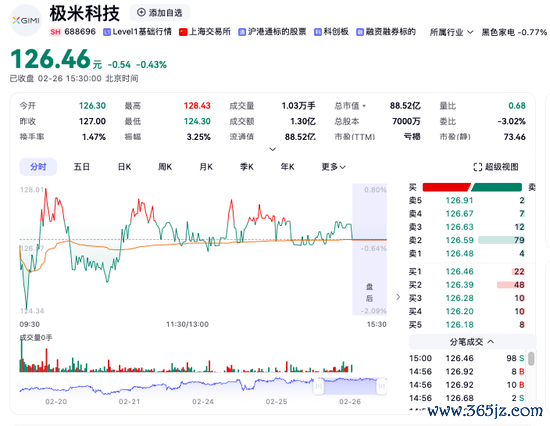Open 超级视图 fullscreen view
Viewport: 550px width, 426px height.
coord(496,167)
